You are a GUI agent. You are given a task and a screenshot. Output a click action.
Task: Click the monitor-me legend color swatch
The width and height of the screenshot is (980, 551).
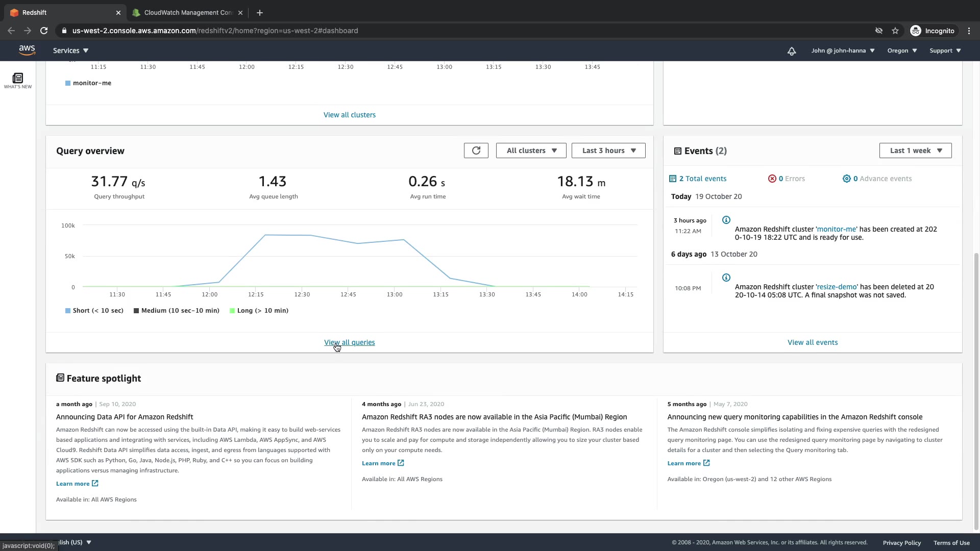68,83
